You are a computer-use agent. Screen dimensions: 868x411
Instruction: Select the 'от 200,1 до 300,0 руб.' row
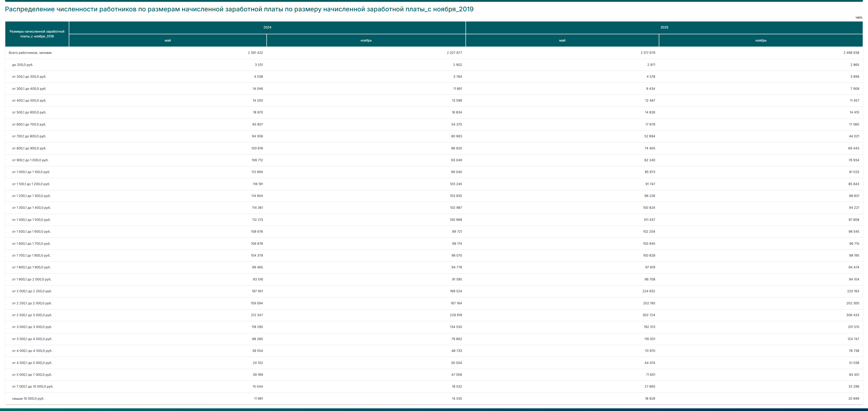(434, 77)
